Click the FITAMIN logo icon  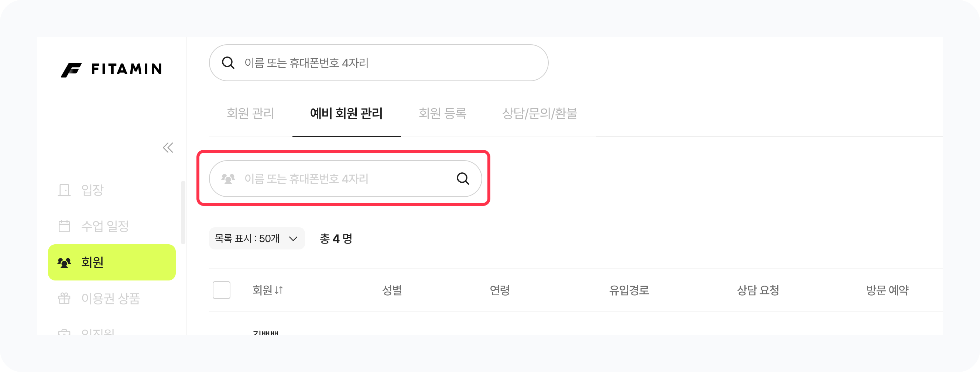72,70
